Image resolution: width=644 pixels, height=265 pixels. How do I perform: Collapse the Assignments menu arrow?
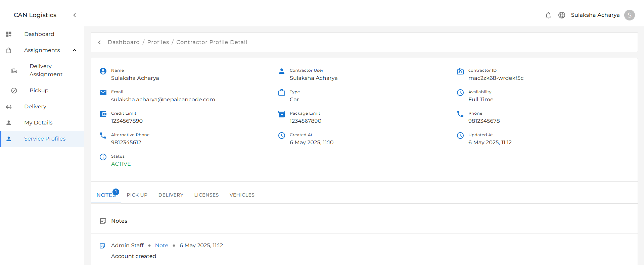coord(75,50)
